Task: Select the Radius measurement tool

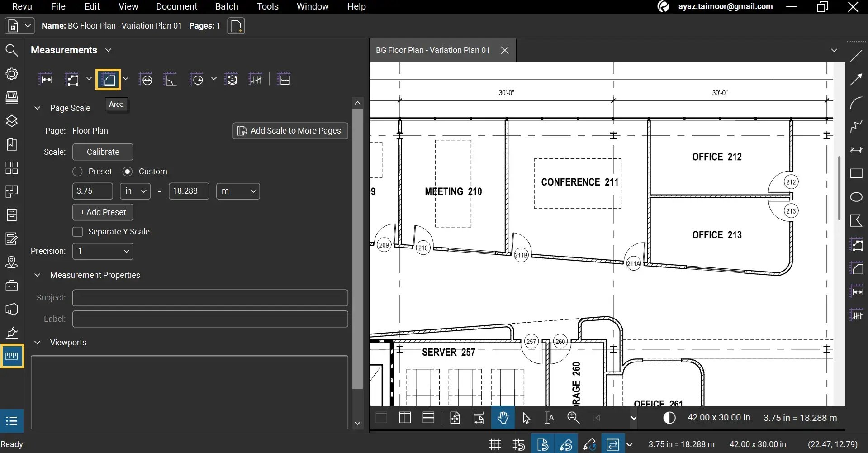Action: pos(197,80)
